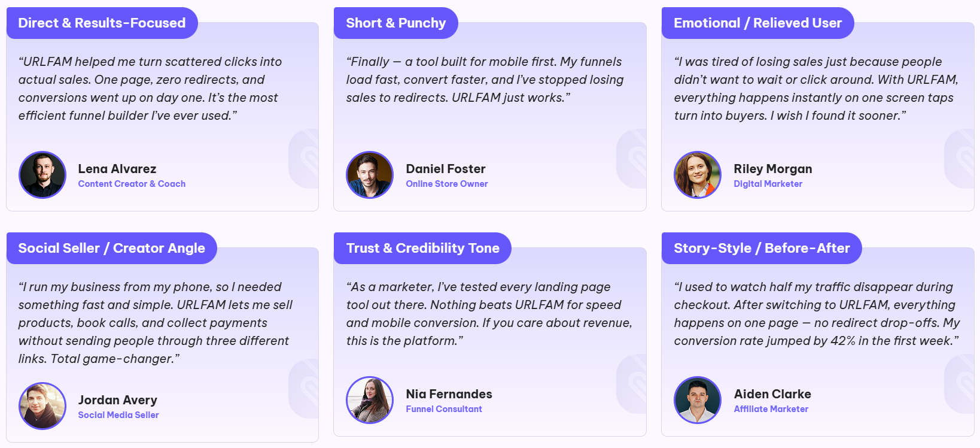Open the "Story-Style / Before-After" badge

[x=762, y=249]
